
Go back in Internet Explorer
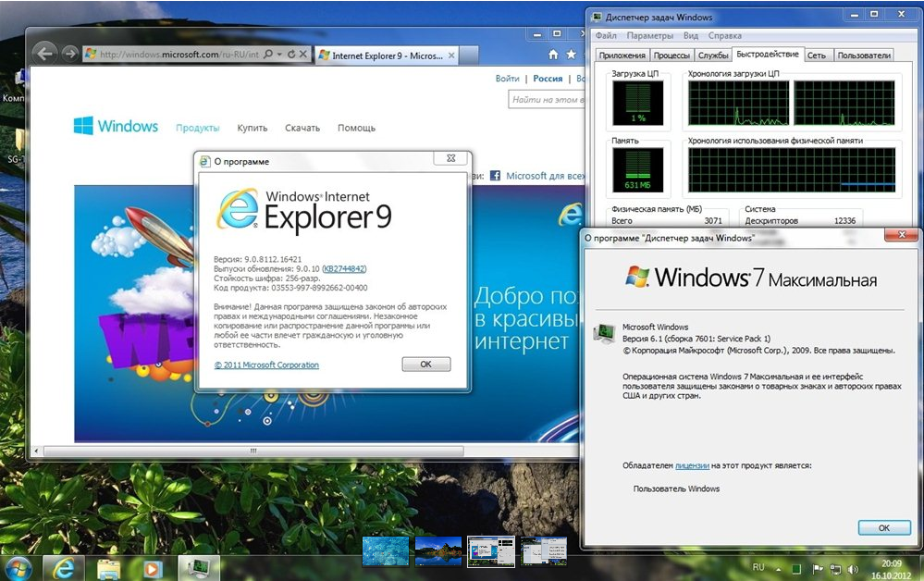click(x=44, y=54)
